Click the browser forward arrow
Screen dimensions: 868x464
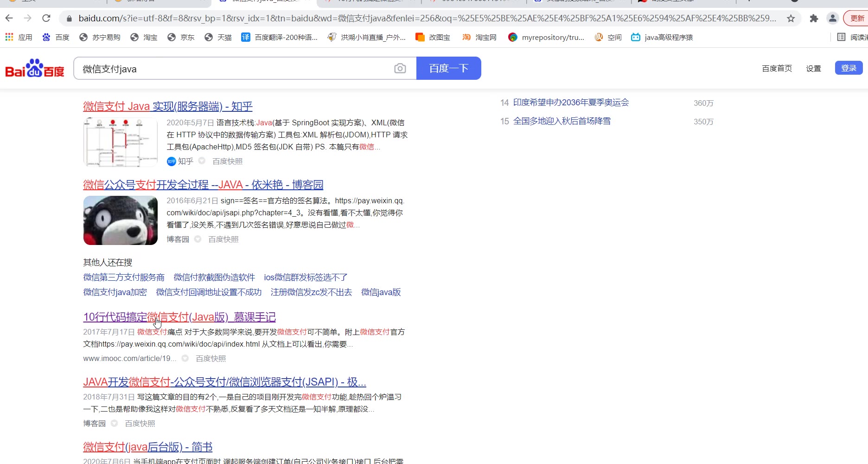point(28,18)
